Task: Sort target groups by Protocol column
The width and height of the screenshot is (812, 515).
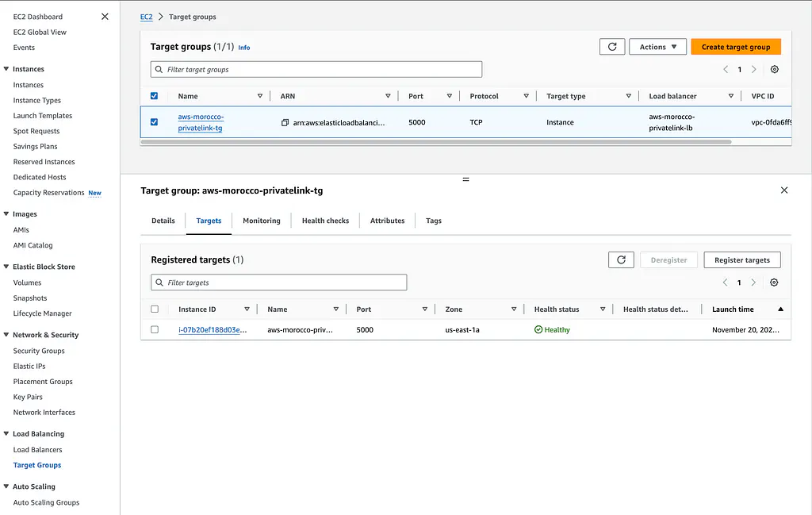Action: 527,96
